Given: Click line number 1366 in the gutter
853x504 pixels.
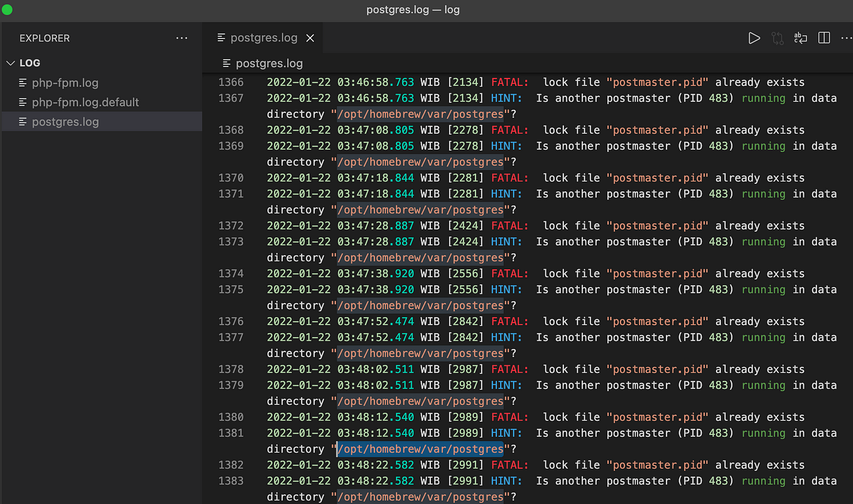Looking at the screenshot, I should pos(231,82).
